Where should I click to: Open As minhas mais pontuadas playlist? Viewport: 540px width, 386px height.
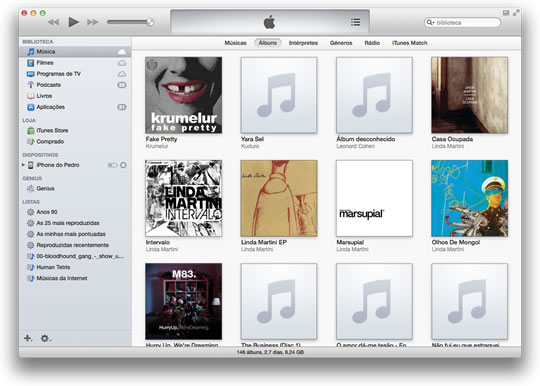coord(75,234)
